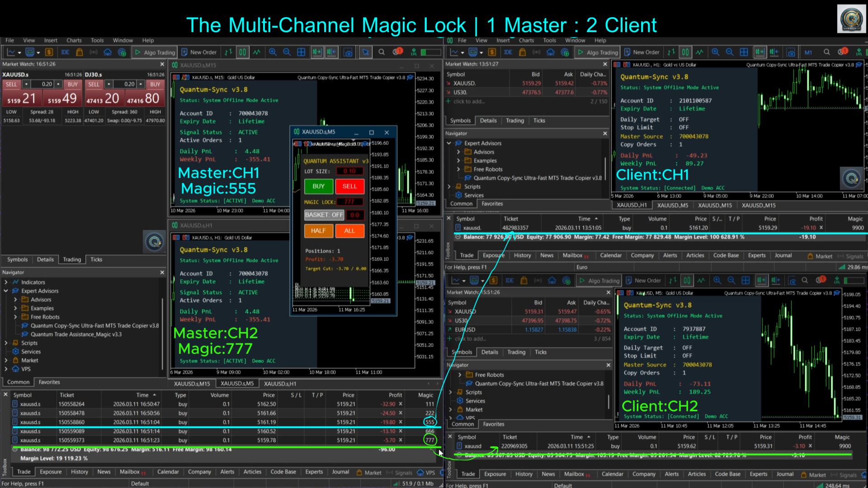The width and height of the screenshot is (868, 488).
Task: Select candlestick chart icon in left toolbar
Action: tap(243, 52)
